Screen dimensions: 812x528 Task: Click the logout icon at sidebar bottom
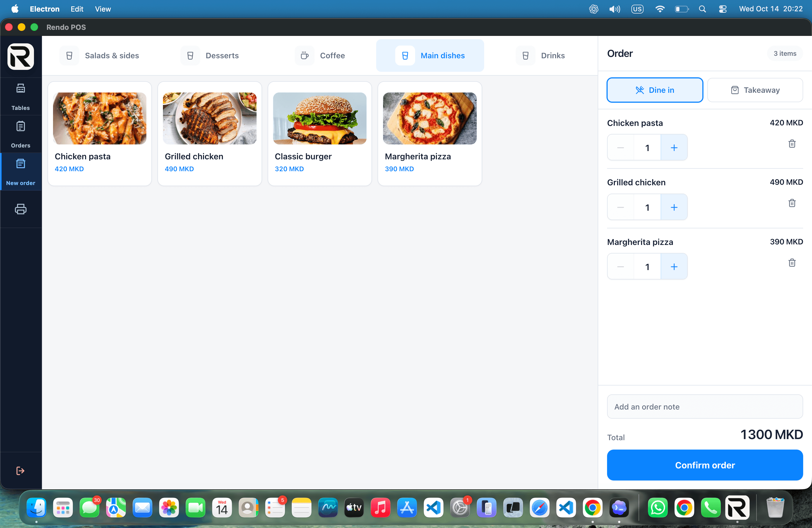tap(20, 471)
